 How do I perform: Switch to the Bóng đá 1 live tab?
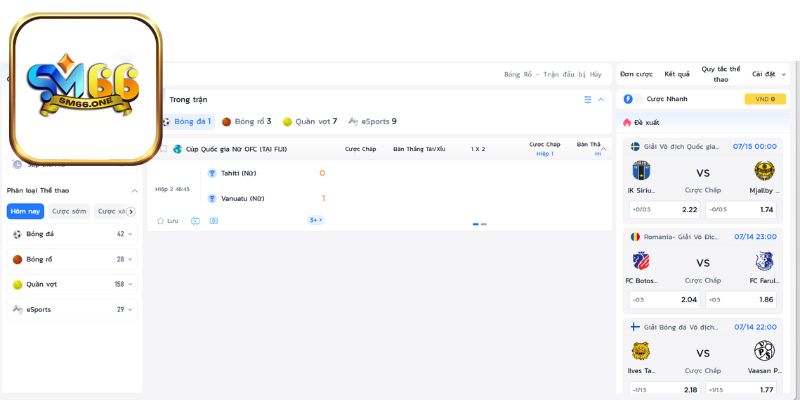click(187, 122)
